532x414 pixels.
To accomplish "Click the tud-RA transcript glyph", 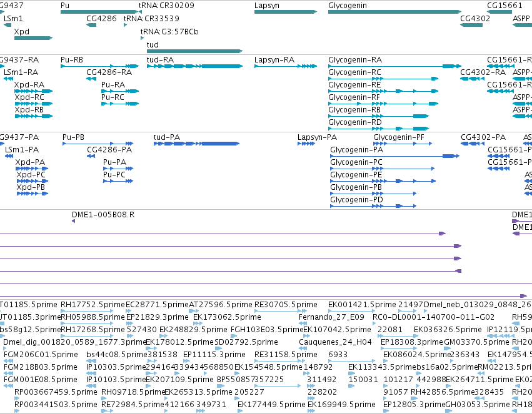I will [x=195, y=66].
